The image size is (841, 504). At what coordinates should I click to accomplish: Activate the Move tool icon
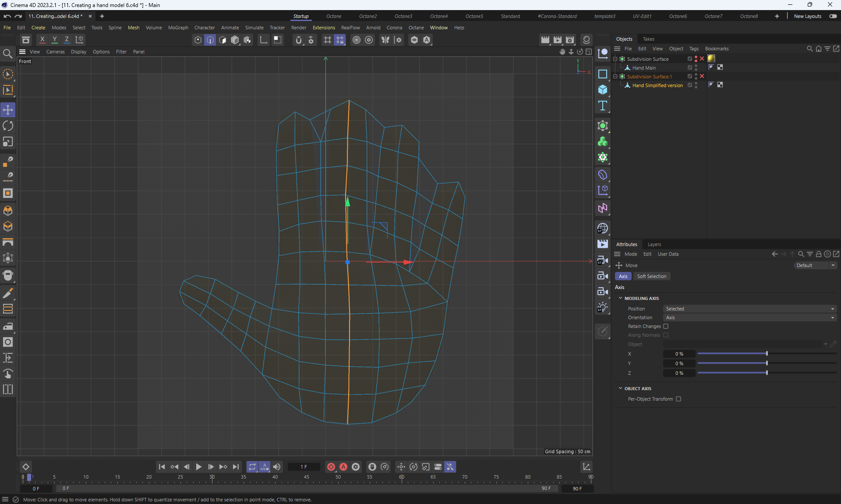(x=8, y=110)
